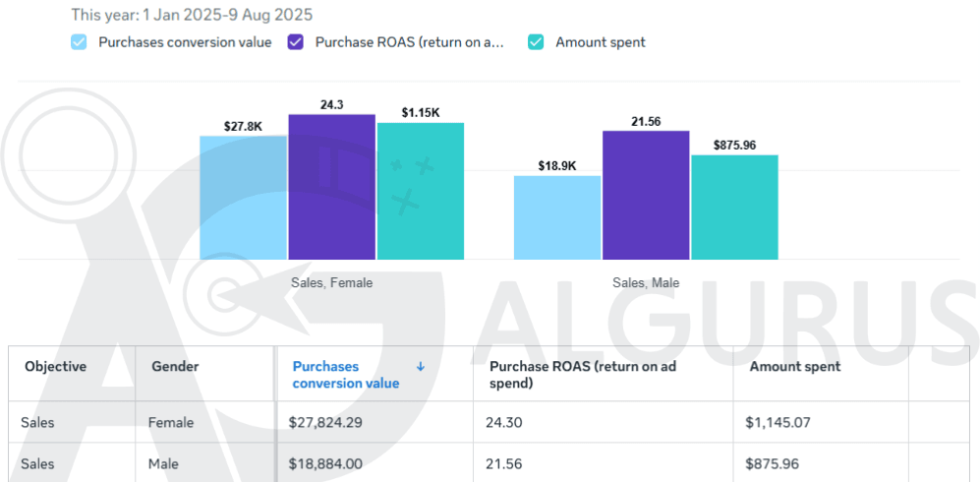Select the Male gender cell in table
The height and width of the screenshot is (482, 980).
click(163, 463)
